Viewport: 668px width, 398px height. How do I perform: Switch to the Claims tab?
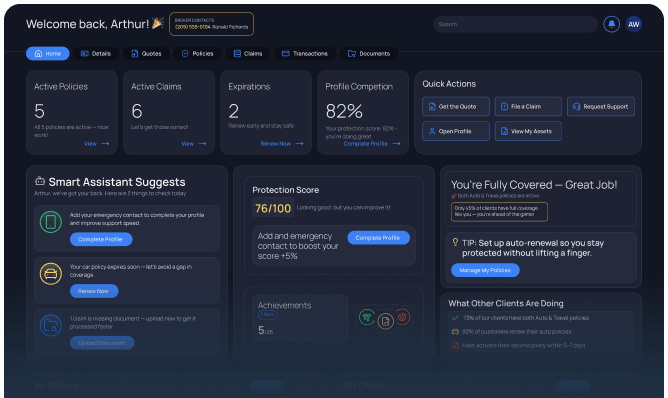tap(248, 53)
